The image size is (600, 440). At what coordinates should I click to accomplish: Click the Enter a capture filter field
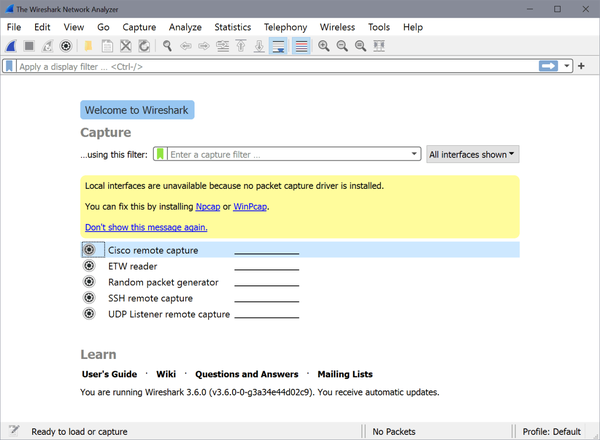coord(288,155)
